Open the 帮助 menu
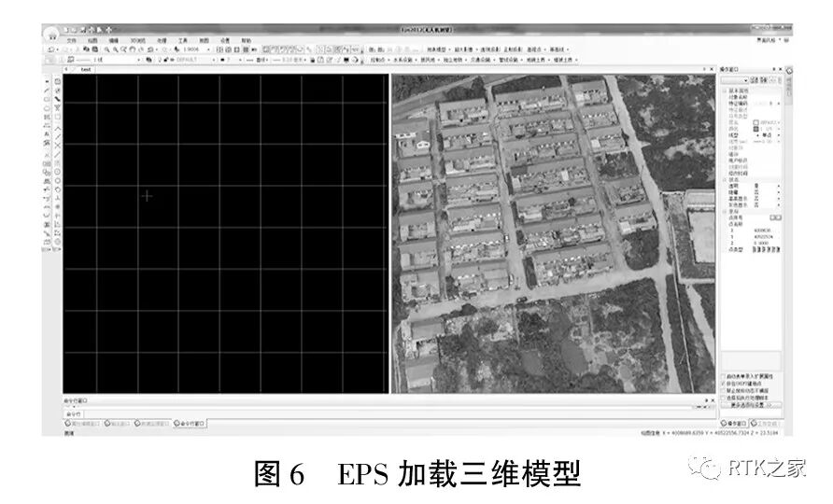 click(x=246, y=40)
